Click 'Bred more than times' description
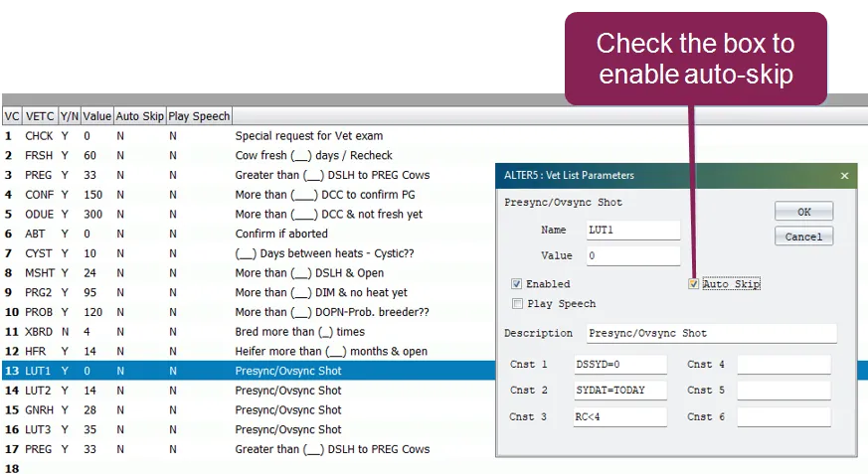Image resolution: width=868 pixels, height=474 pixels. [300, 332]
